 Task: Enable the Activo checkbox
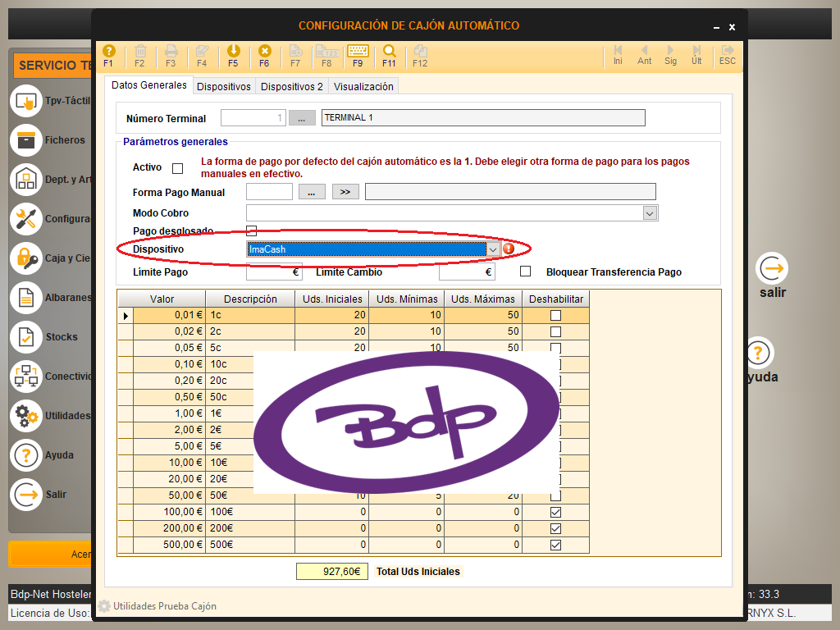click(177, 168)
